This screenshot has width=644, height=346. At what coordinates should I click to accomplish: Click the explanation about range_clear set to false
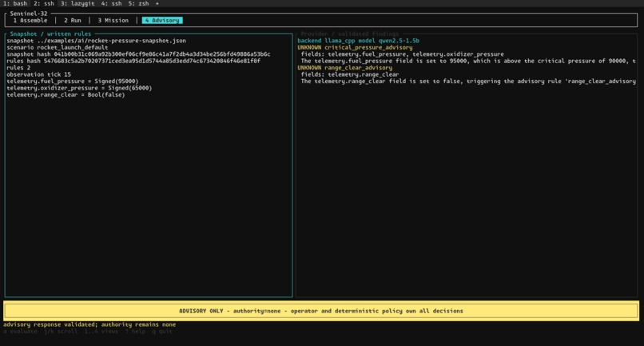[468, 82]
